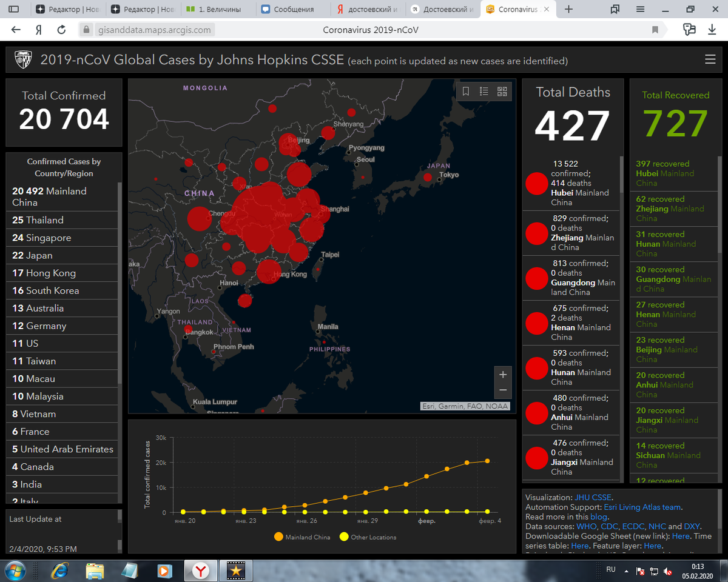Open Action Center flag tray icon

click(x=641, y=571)
